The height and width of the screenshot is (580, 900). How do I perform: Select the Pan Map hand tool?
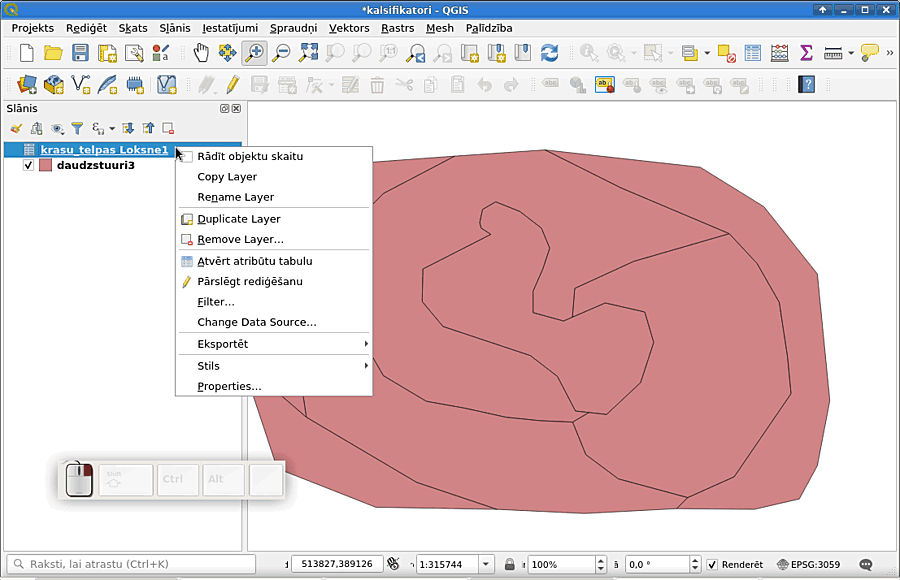(201, 53)
